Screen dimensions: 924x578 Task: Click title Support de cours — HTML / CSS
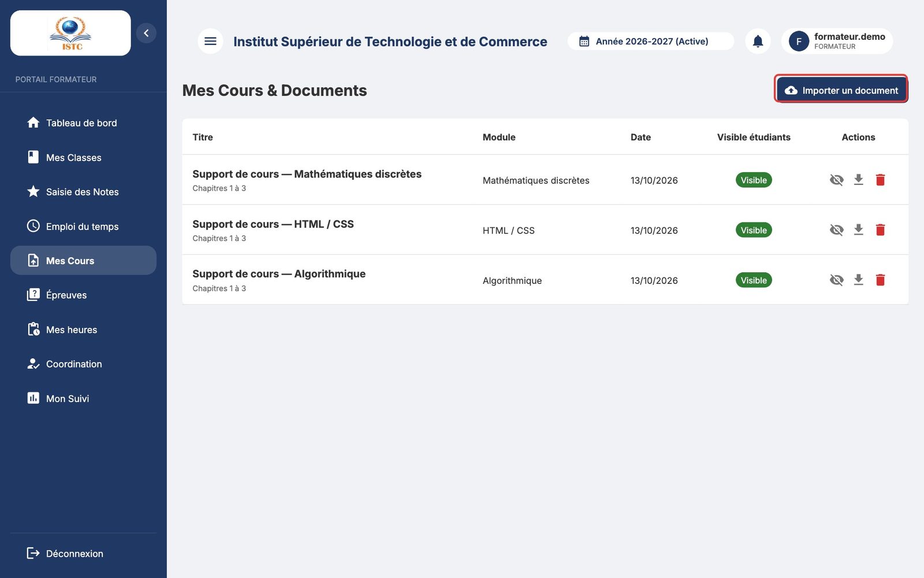pyautogui.click(x=273, y=224)
